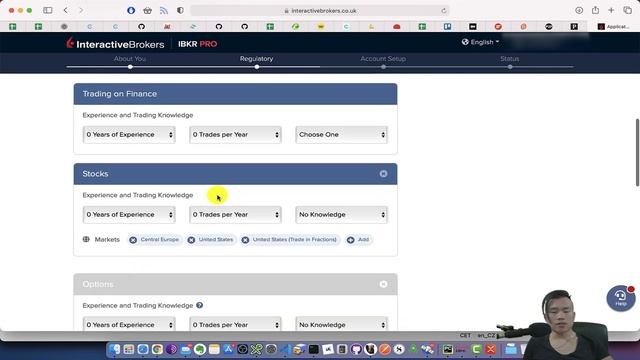Open a new tab with plus icon
The height and width of the screenshot is (360, 640).
(x=611, y=10)
